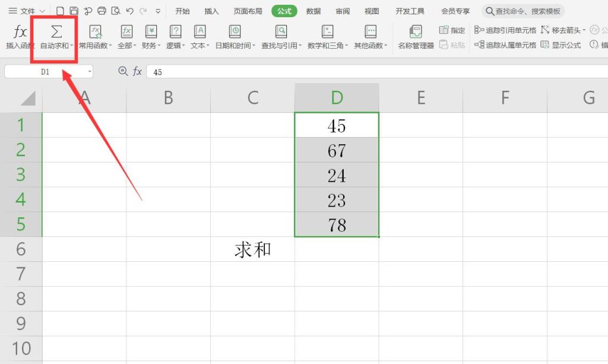This screenshot has height=364, width=608.
Task: Switch to the Developer Tools (开发工具) tab
Action: pos(410,11)
